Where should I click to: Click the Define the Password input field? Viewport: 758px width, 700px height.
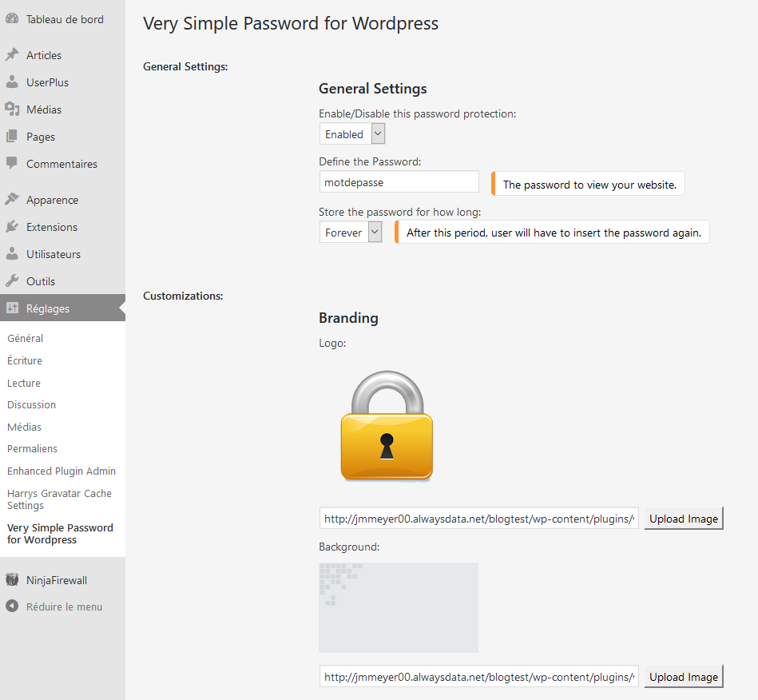point(399,182)
